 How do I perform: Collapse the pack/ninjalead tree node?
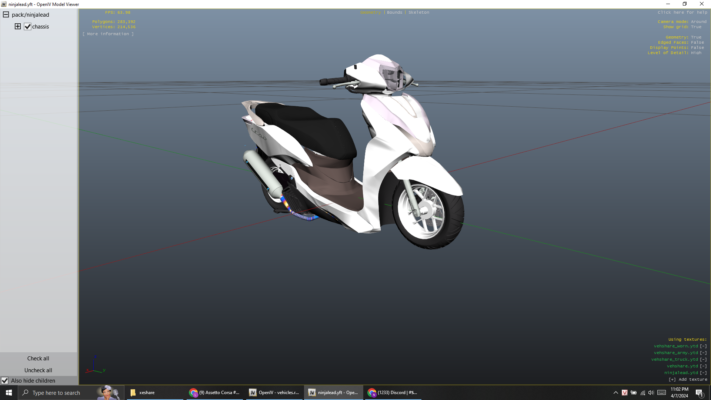pos(6,15)
